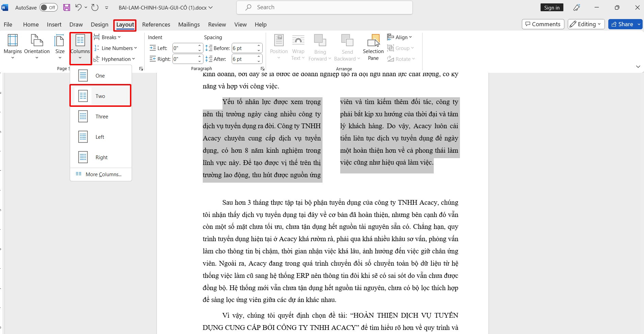Screen dimensions: 644x334
Task: Expand the Align dropdown
Action: (x=400, y=37)
